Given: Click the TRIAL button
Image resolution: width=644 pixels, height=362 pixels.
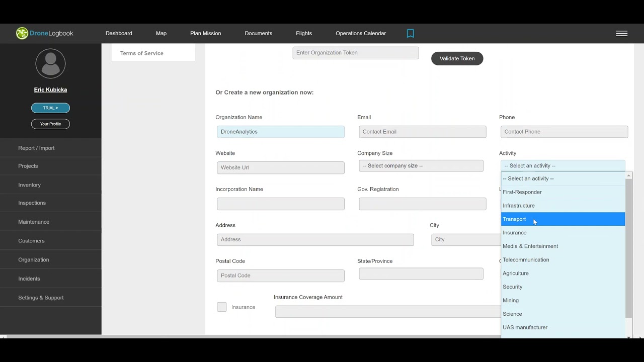Looking at the screenshot, I should pos(50,108).
